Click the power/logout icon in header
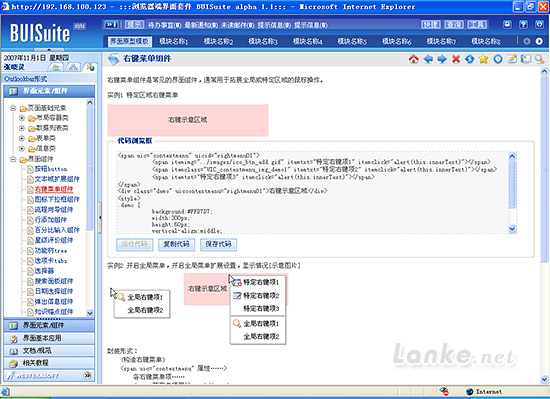 pos(539,24)
